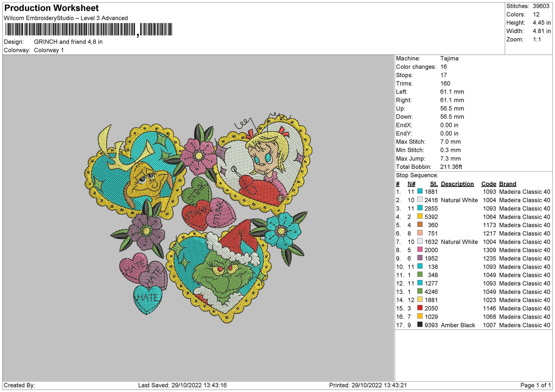Click the N# column header

pyautogui.click(x=411, y=184)
